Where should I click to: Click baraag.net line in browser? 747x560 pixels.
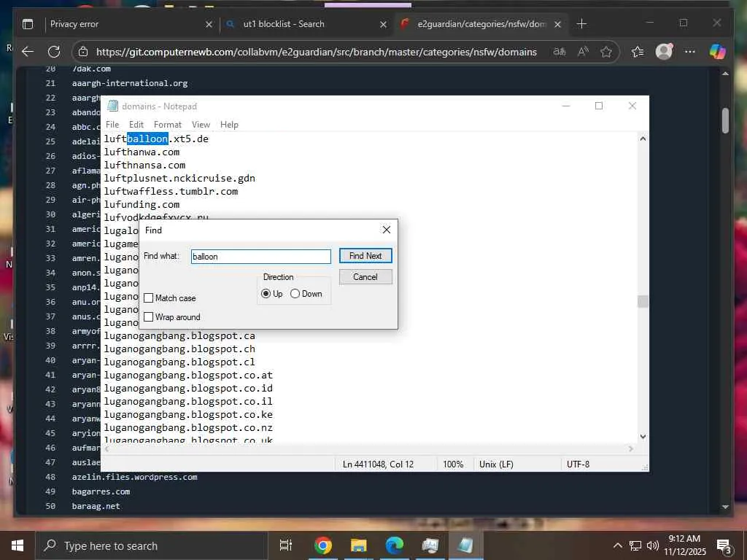(96, 506)
